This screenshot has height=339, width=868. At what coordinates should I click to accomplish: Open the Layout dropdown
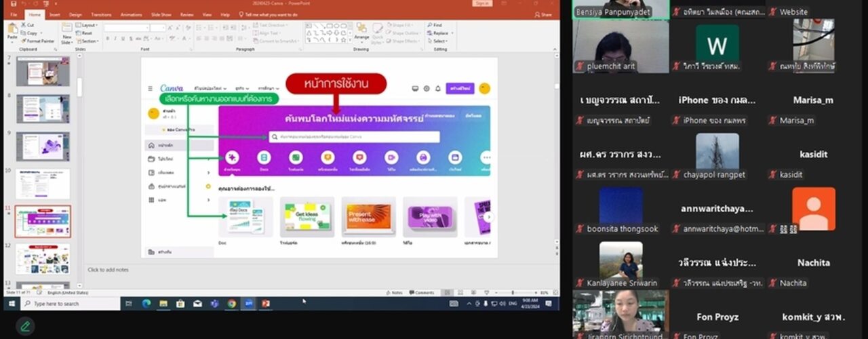click(87, 25)
